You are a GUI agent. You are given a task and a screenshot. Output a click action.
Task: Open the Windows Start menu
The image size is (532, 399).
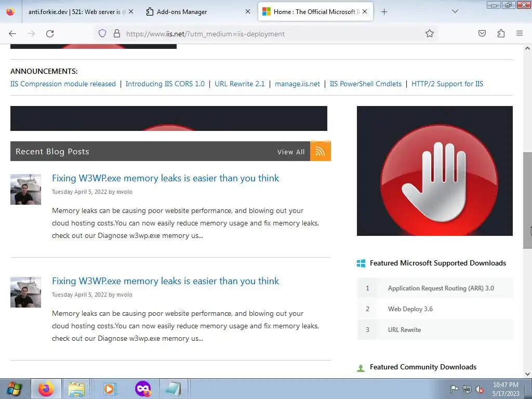pyautogui.click(x=14, y=389)
